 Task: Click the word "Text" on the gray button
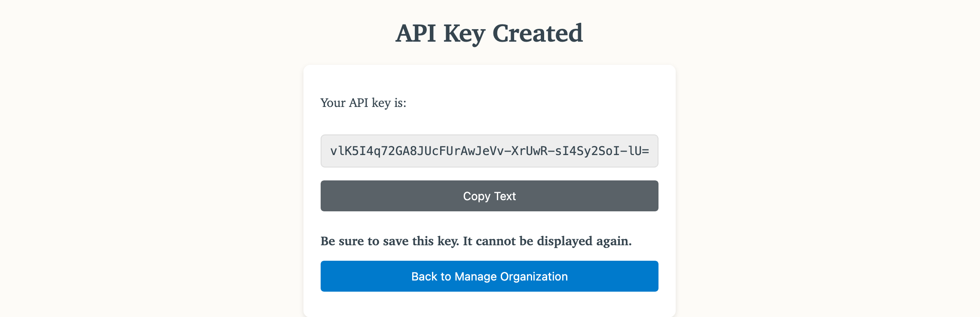coord(505,196)
